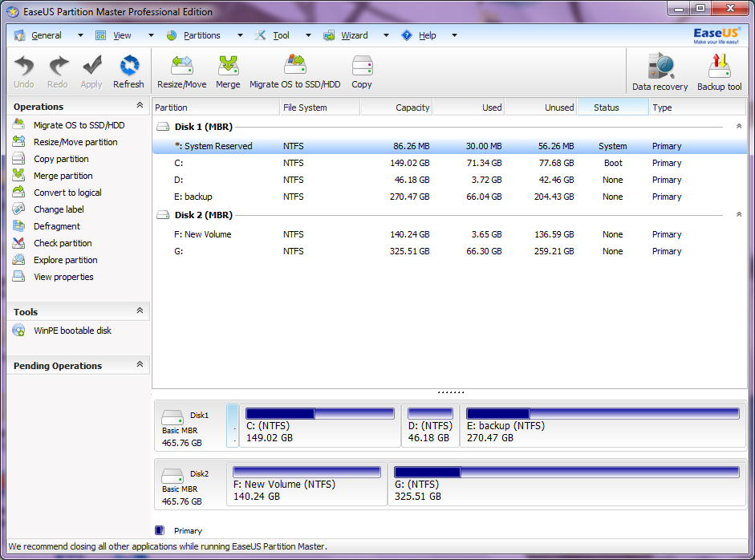Open the Wizard menu
The image size is (755, 560).
pyautogui.click(x=354, y=35)
